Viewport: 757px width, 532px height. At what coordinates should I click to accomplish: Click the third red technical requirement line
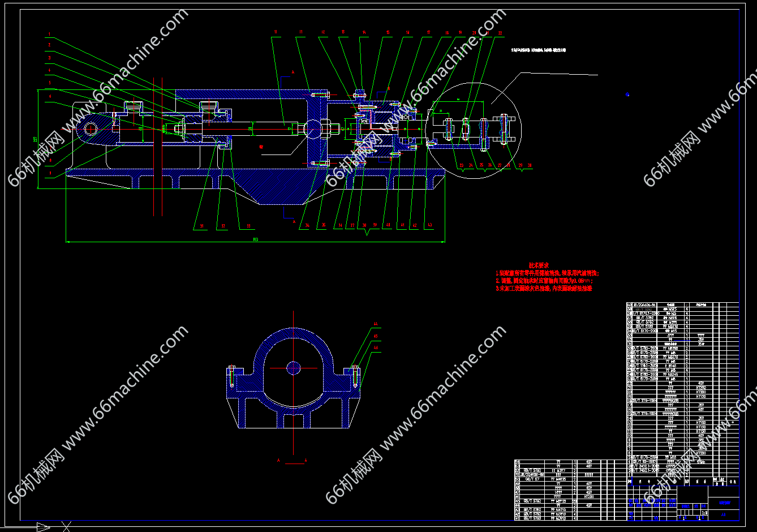click(x=543, y=289)
